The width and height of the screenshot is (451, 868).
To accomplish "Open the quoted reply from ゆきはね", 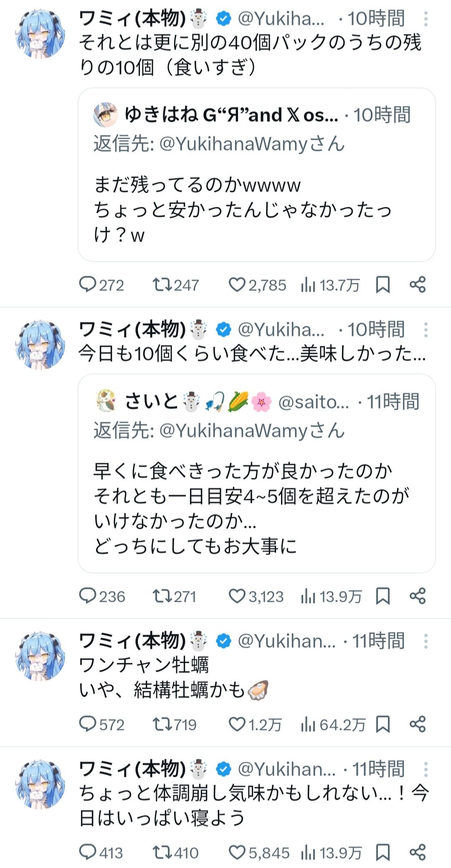I will click(x=257, y=175).
